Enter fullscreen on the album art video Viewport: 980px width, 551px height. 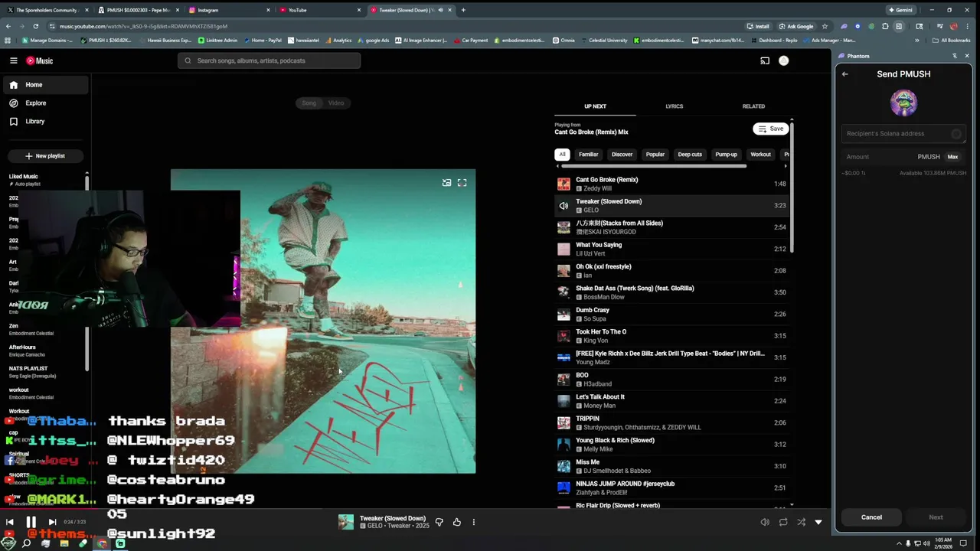click(x=462, y=183)
